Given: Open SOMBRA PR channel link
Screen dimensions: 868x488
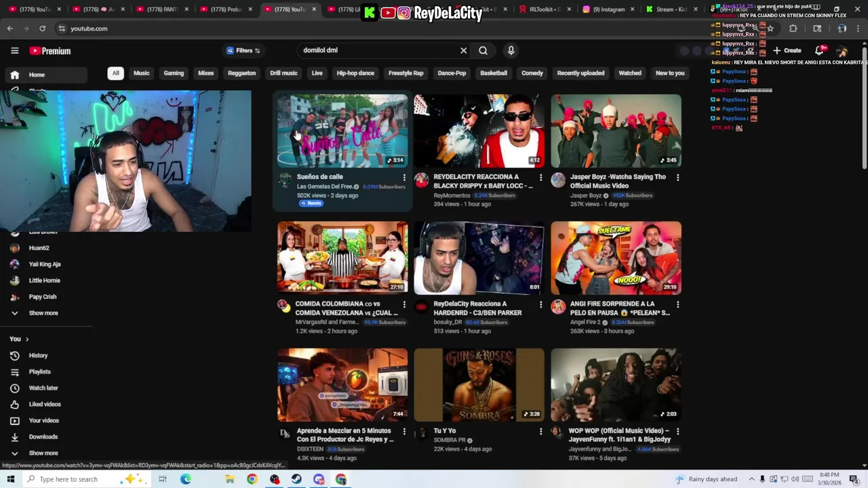Looking at the screenshot, I should 450,440.
